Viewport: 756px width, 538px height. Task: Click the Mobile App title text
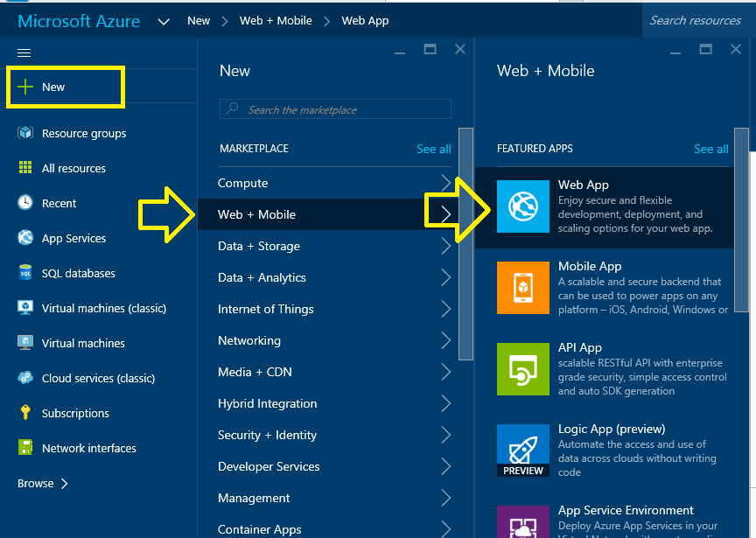point(590,266)
